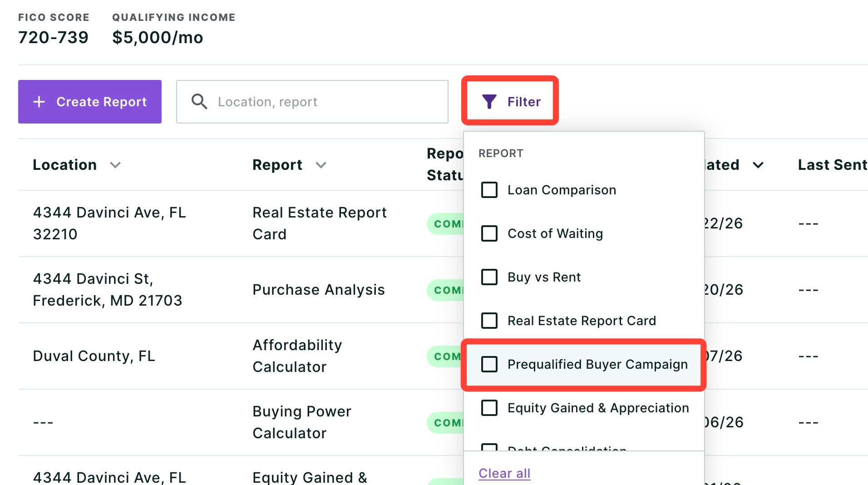This screenshot has height=485, width=868.
Task: Enable Real Estate Report Card filter
Action: point(489,321)
